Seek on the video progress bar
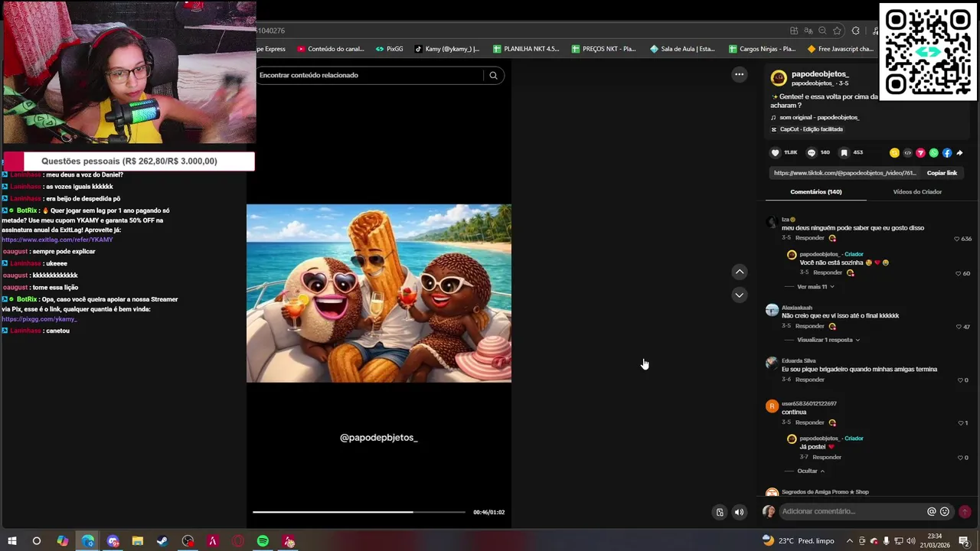980x551 pixels. [x=358, y=512]
